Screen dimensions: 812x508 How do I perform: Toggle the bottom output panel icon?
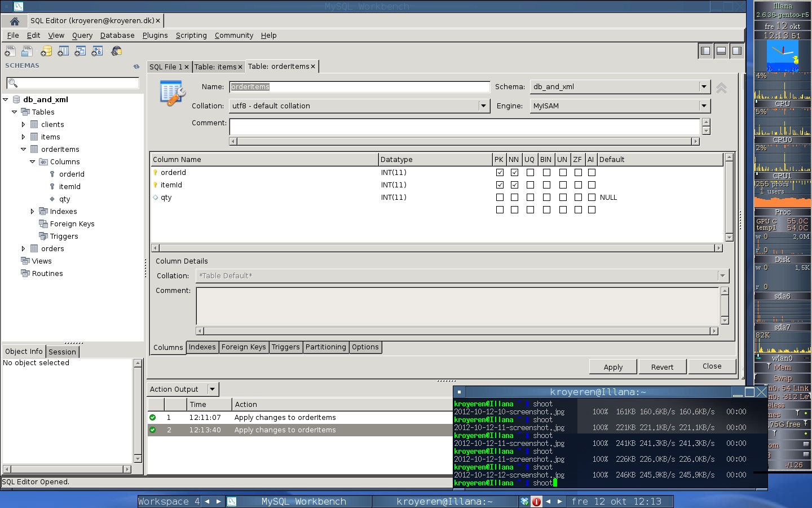pyautogui.click(x=721, y=51)
